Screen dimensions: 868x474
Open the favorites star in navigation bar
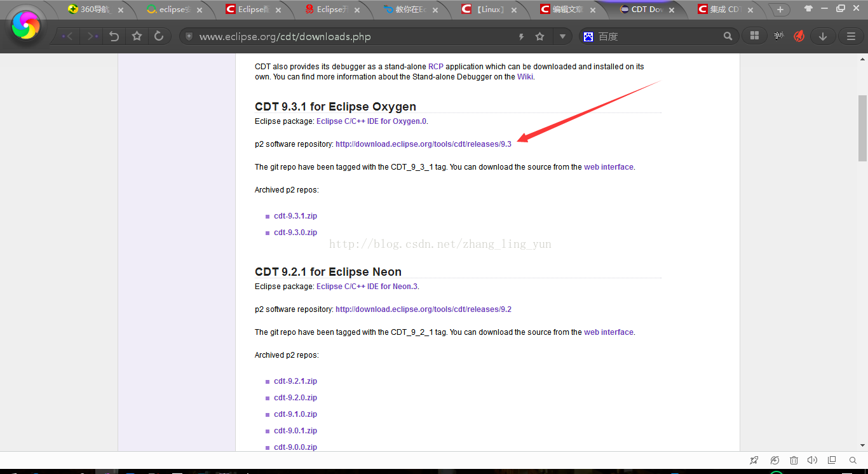[x=137, y=37]
